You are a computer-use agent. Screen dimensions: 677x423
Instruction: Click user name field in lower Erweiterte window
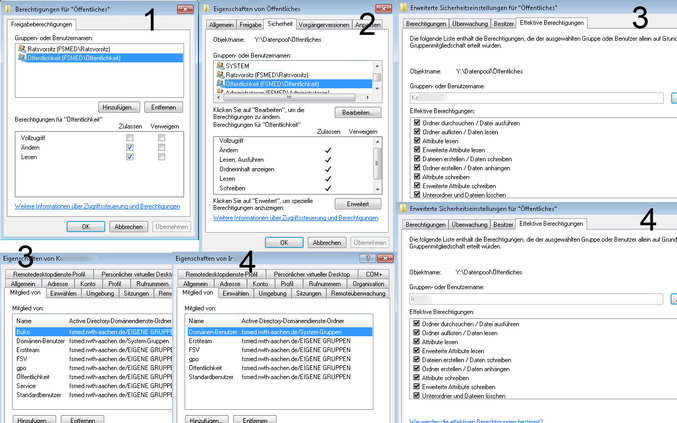536,299
